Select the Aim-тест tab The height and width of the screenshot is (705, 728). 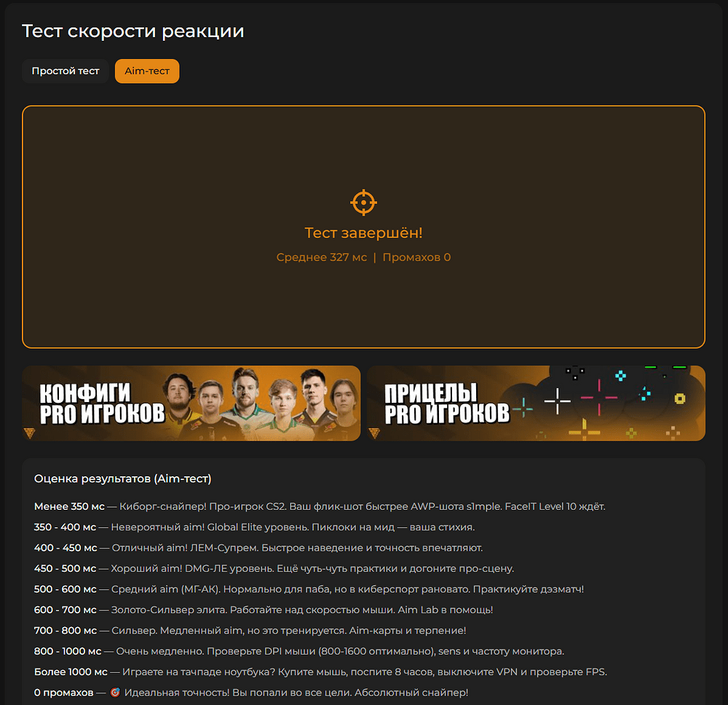tap(147, 71)
